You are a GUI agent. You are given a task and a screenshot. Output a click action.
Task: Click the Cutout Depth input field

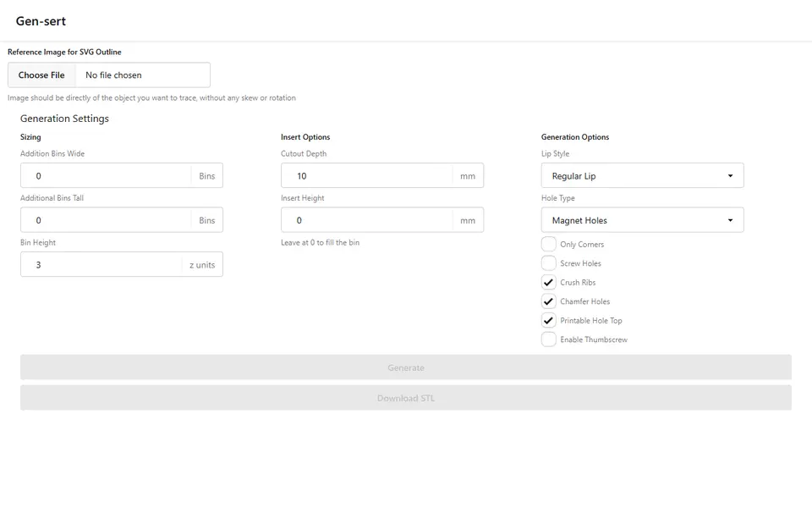coord(366,176)
